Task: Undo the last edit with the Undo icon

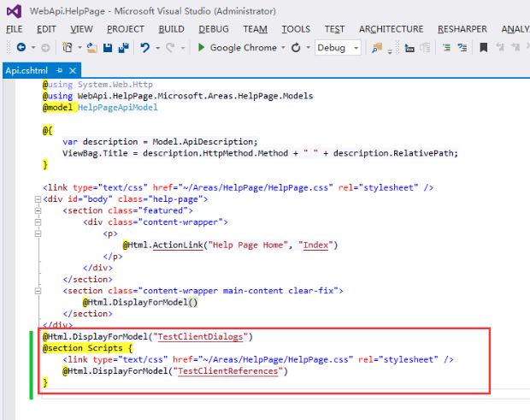Action: tap(145, 48)
